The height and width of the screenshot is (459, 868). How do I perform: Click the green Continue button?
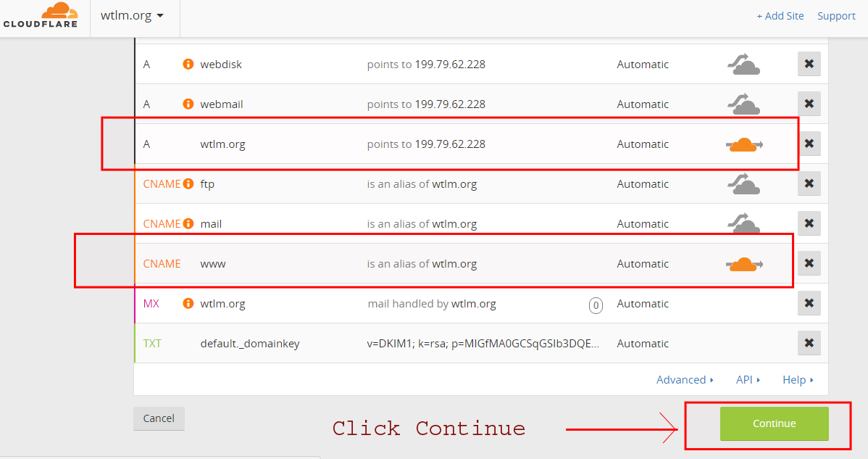774,423
